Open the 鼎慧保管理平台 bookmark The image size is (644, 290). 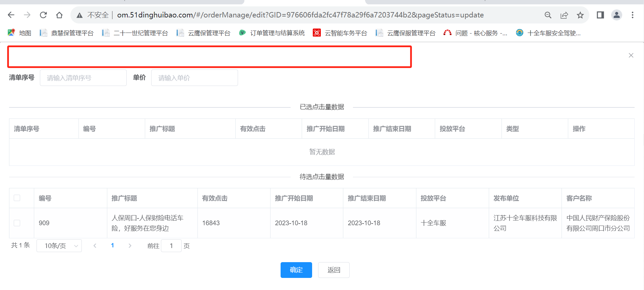click(x=66, y=33)
